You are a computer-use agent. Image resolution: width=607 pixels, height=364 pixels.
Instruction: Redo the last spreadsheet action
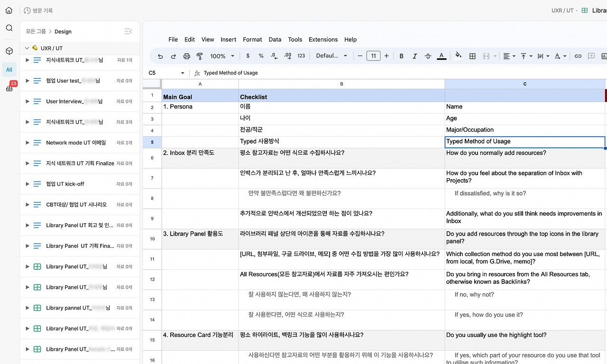click(x=174, y=56)
